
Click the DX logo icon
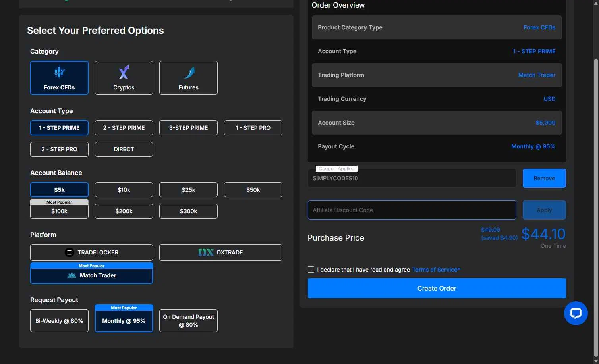point(206,252)
